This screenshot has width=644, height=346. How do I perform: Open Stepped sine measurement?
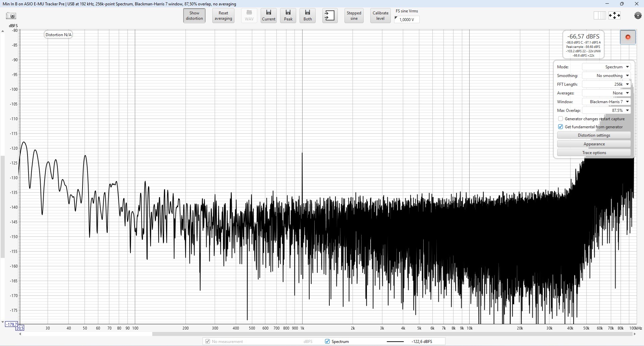point(354,16)
